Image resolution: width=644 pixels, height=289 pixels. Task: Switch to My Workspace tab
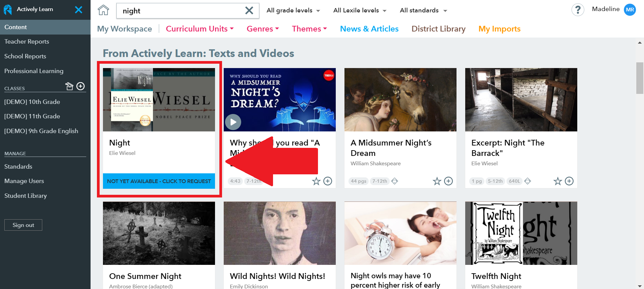click(124, 29)
